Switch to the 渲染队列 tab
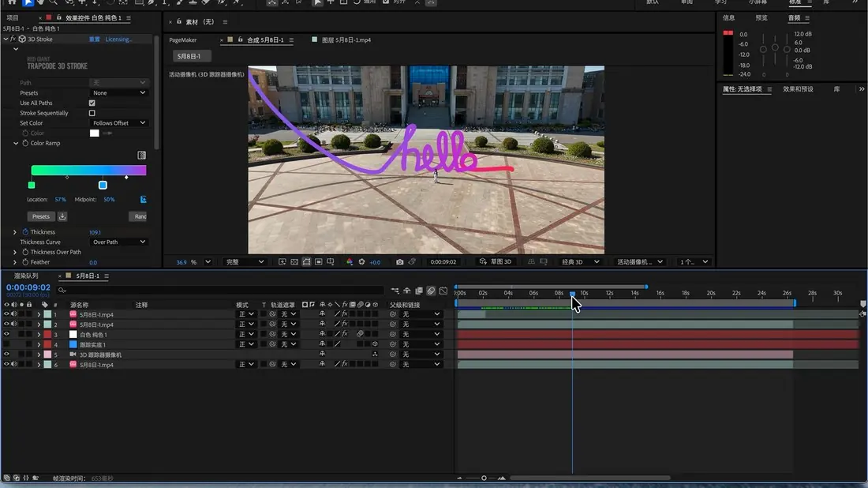Viewport: 868px width, 488px height. 26,276
